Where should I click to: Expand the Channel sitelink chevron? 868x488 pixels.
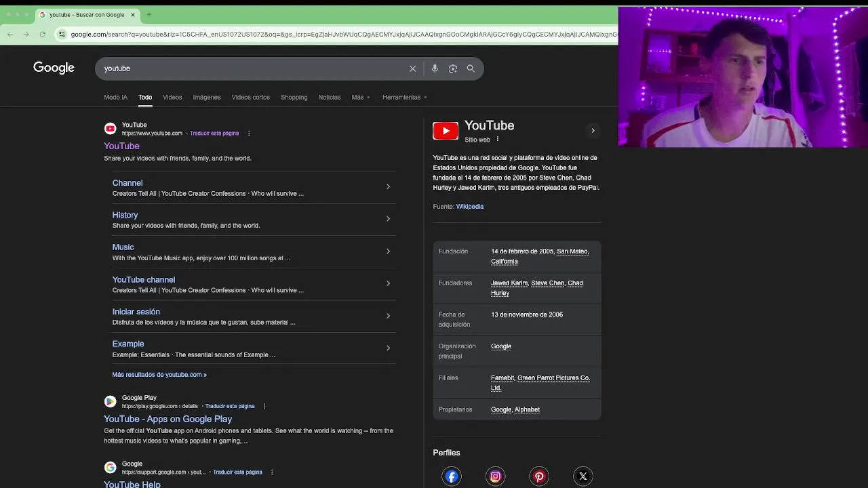point(388,187)
